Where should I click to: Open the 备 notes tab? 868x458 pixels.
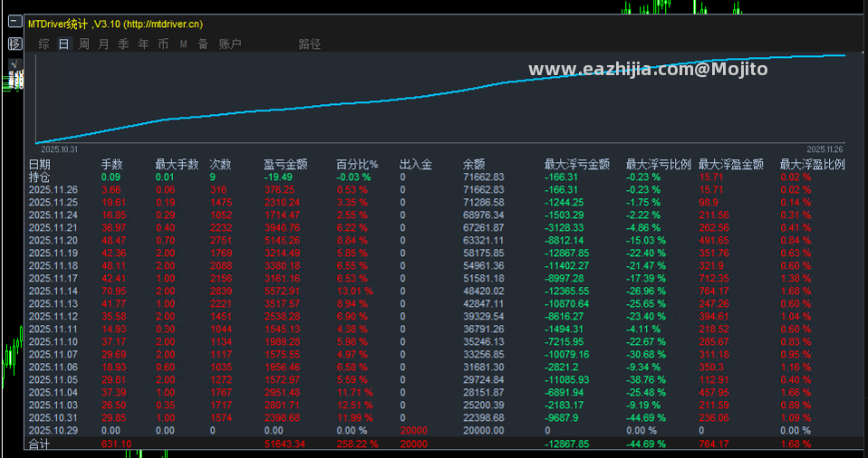click(203, 44)
